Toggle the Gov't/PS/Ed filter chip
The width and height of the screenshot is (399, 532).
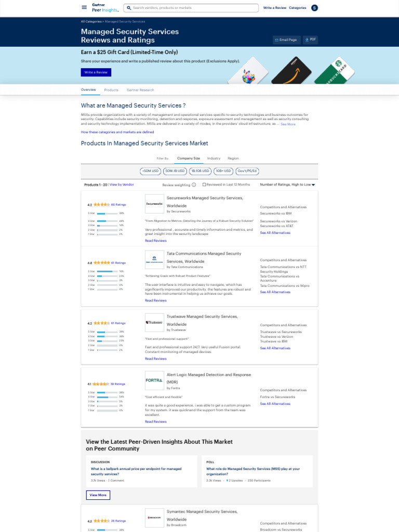pyautogui.click(x=247, y=171)
